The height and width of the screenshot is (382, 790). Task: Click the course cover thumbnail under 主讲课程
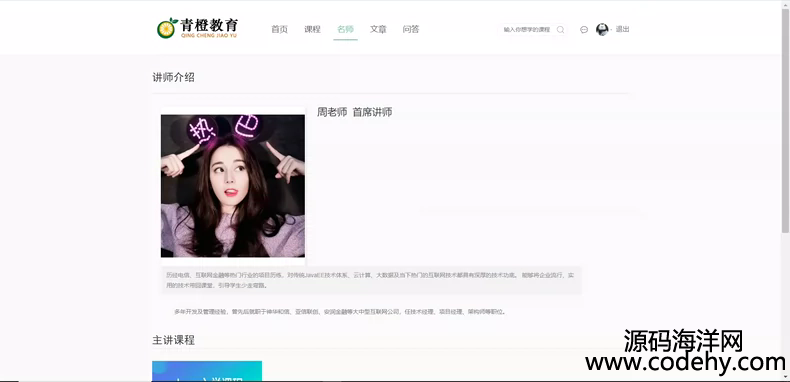click(x=207, y=371)
